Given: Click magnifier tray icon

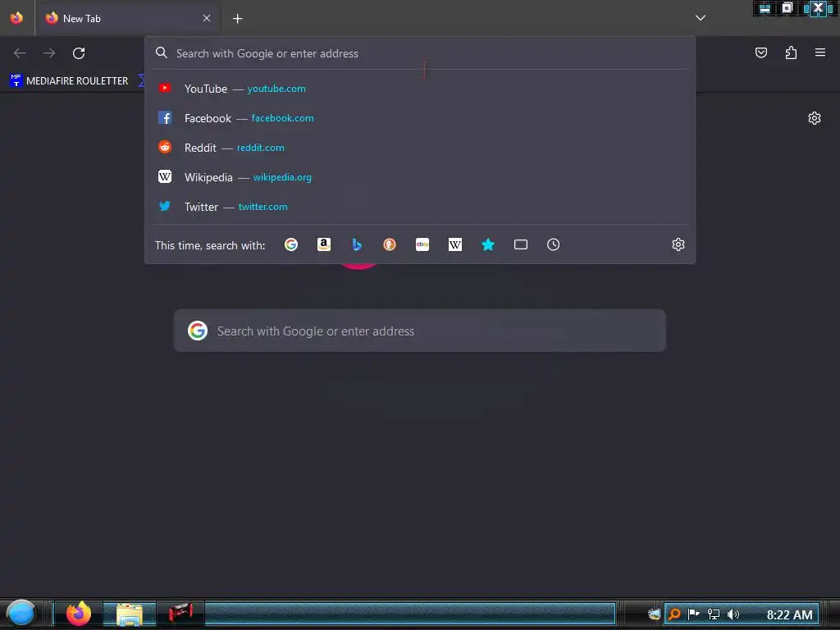Looking at the screenshot, I should [x=674, y=614].
